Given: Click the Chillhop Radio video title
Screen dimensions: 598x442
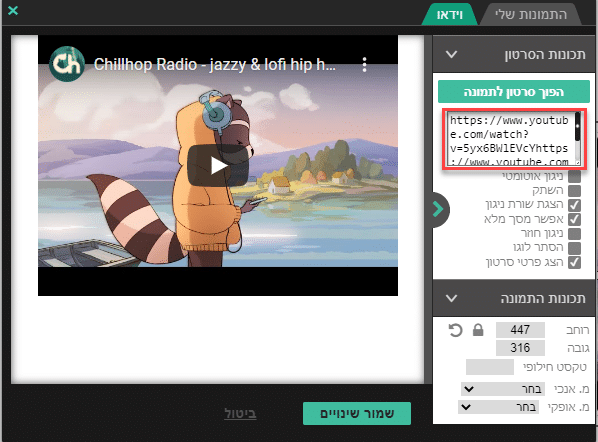Looking at the screenshot, I should click(x=215, y=64).
